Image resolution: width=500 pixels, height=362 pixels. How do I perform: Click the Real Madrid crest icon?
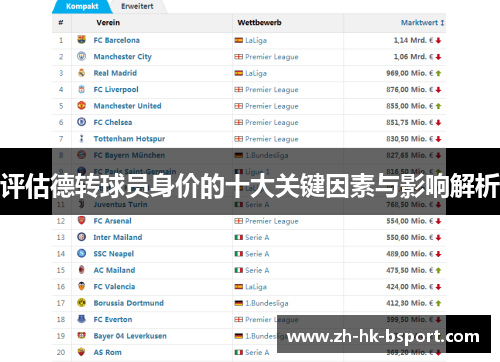tap(81, 73)
